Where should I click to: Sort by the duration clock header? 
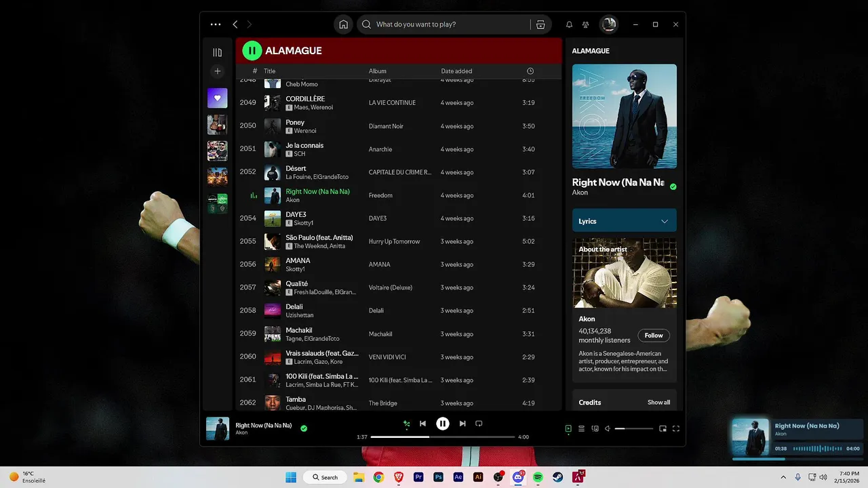[530, 71]
